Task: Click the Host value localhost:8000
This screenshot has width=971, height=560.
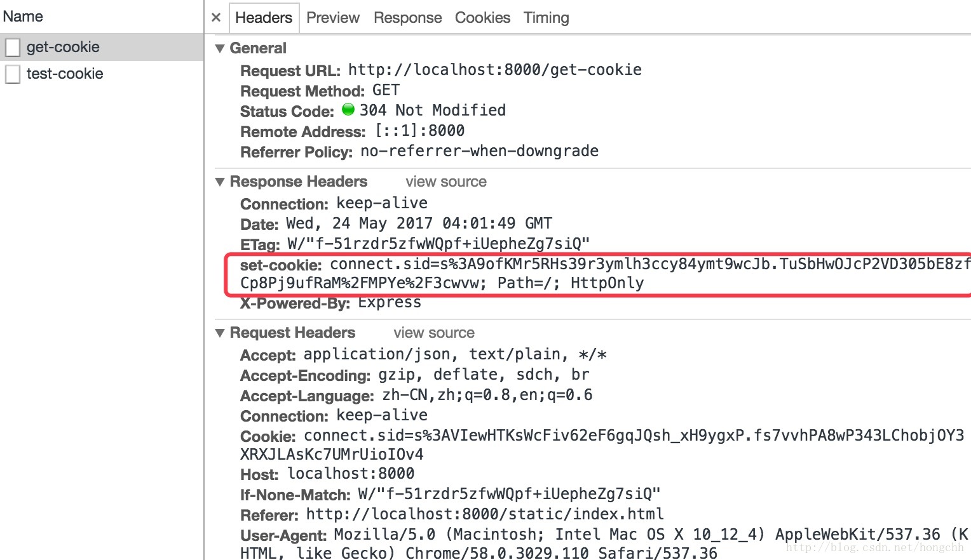Action: pyautogui.click(x=351, y=474)
